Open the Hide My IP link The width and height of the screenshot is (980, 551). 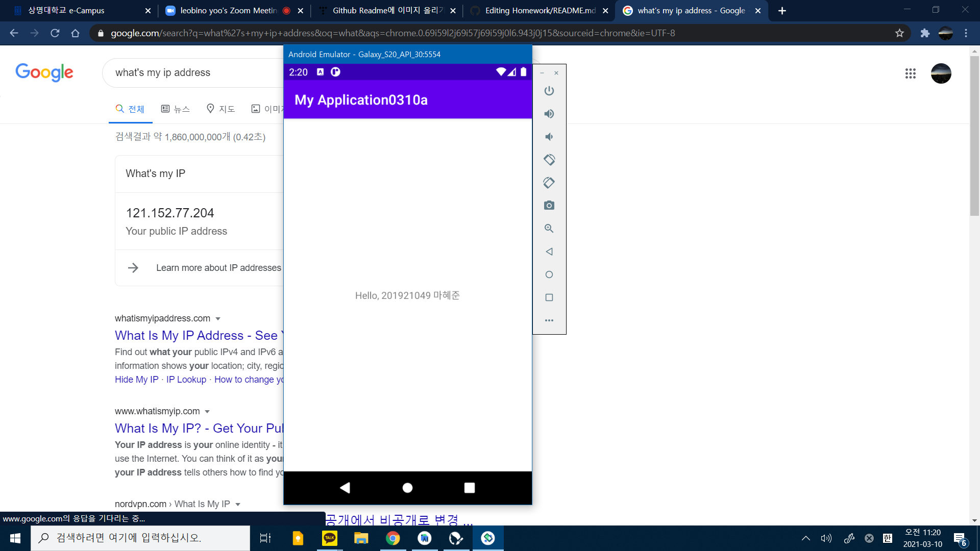pos(136,380)
